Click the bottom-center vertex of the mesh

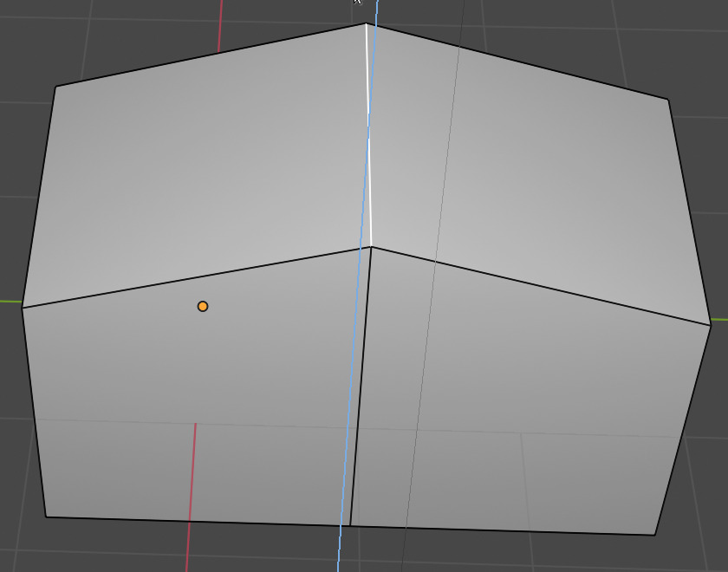point(350,526)
